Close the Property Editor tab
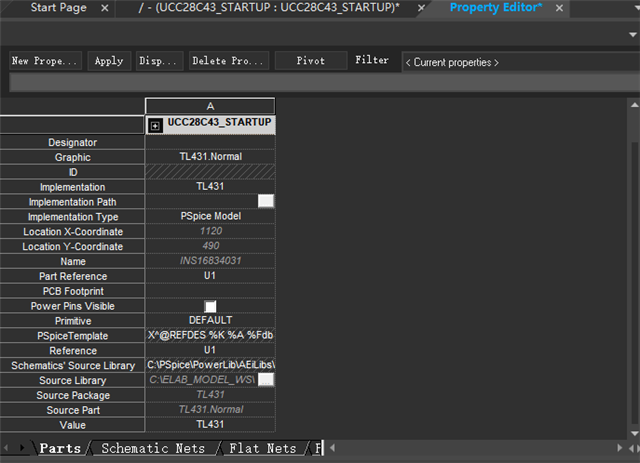Image resolution: width=640 pixels, height=463 pixels. point(559,8)
